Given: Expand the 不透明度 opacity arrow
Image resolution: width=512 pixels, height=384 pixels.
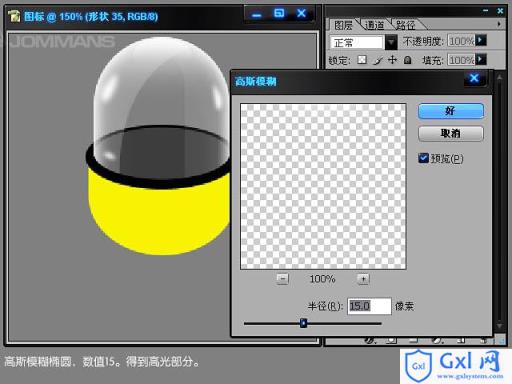Looking at the screenshot, I should (x=481, y=40).
